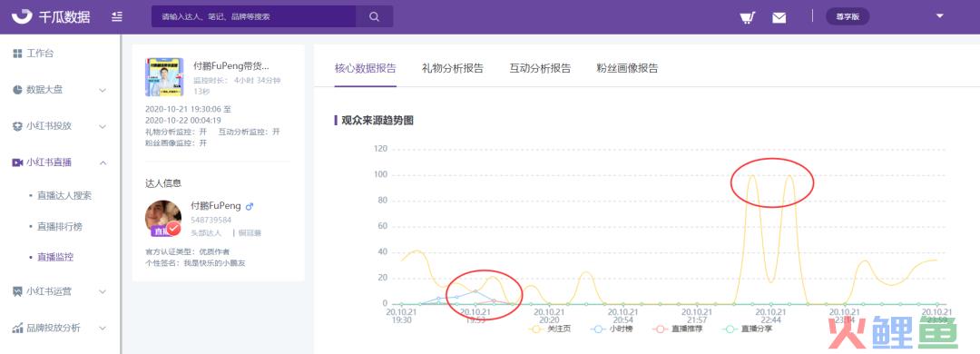Click the 数据大盘 pie chart icon
Image resolution: width=980 pixels, height=354 pixels.
coord(17,90)
